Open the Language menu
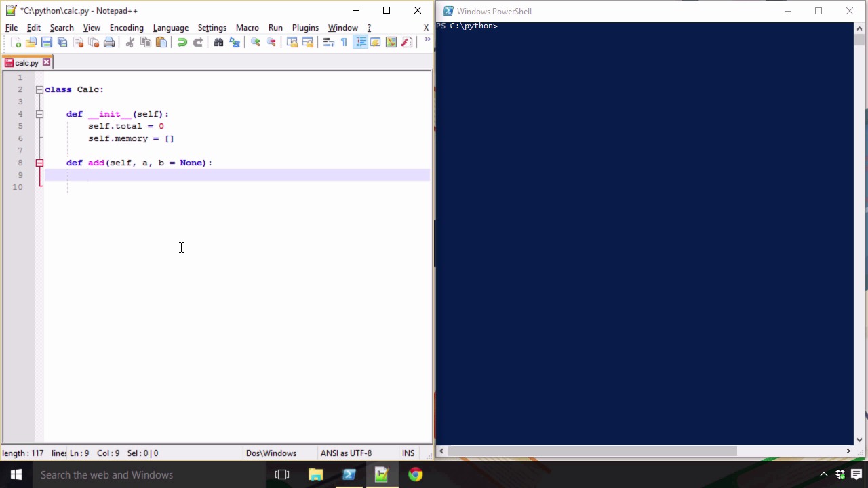 [171, 28]
